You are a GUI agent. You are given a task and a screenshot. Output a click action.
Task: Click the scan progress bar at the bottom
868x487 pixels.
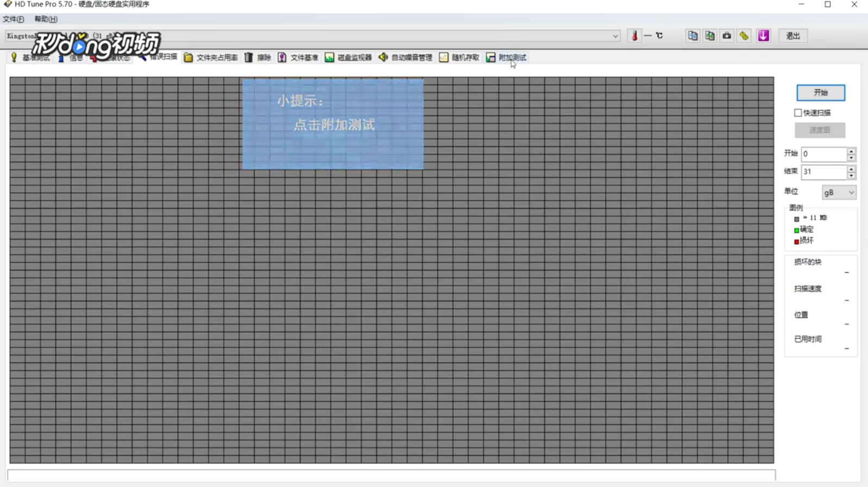click(x=392, y=475)
